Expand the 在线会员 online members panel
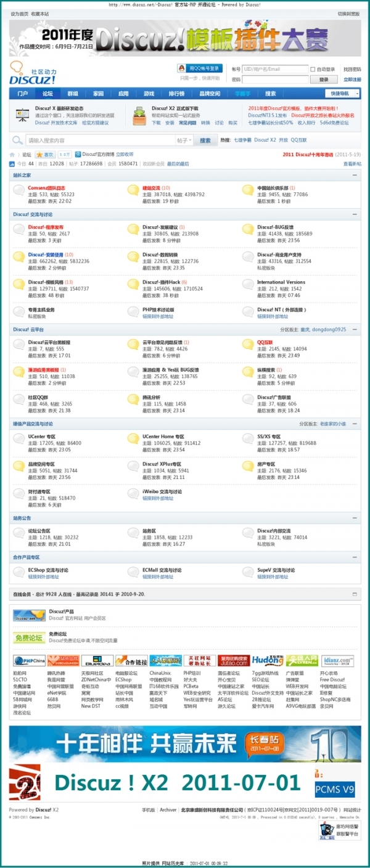Viewport: 370px width, 868px height. 355,594
